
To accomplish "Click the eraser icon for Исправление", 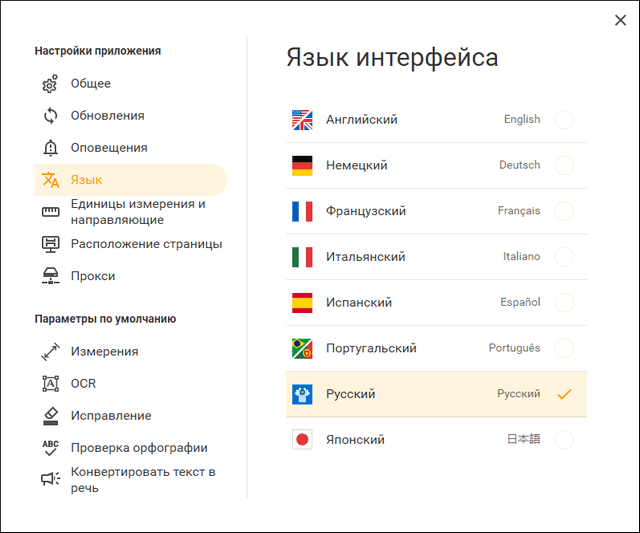I will [x=50, y=415].
